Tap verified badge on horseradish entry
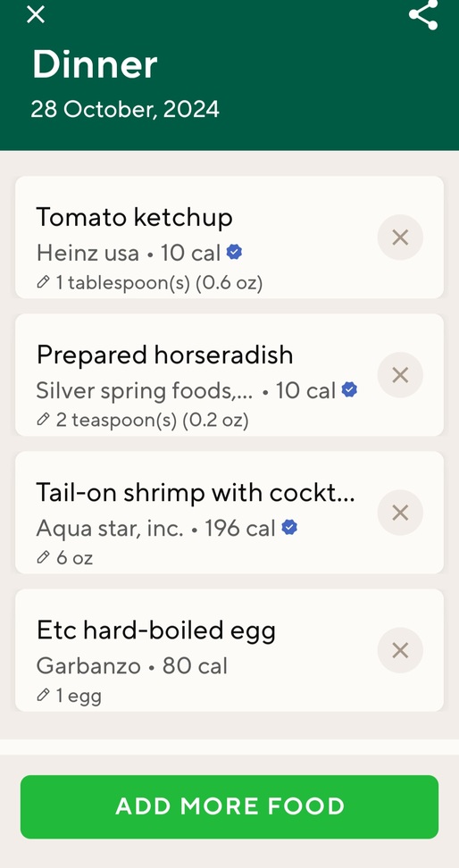The width and height of the screenshot is (459, 868). point(349,389)
